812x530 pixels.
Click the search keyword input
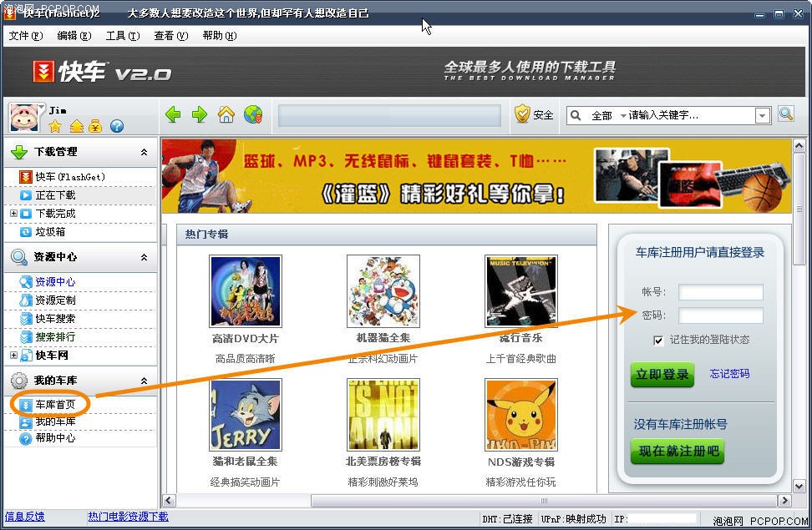tap(691, 115)
